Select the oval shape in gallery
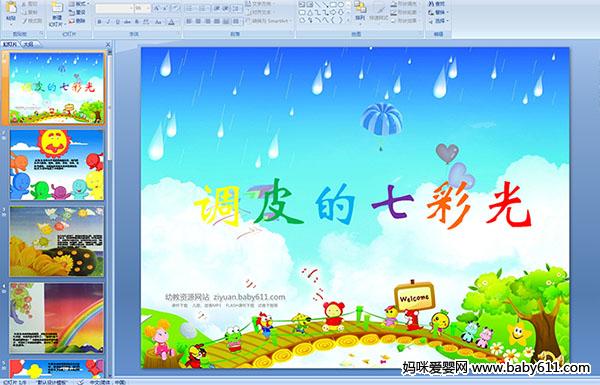Screen dimensions: 600x385 point(341,5)
